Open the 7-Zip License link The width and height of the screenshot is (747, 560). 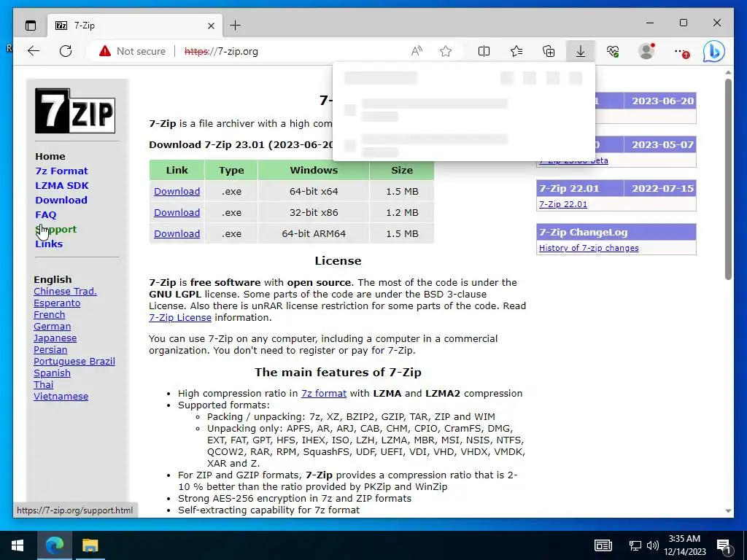pos(180,318)
